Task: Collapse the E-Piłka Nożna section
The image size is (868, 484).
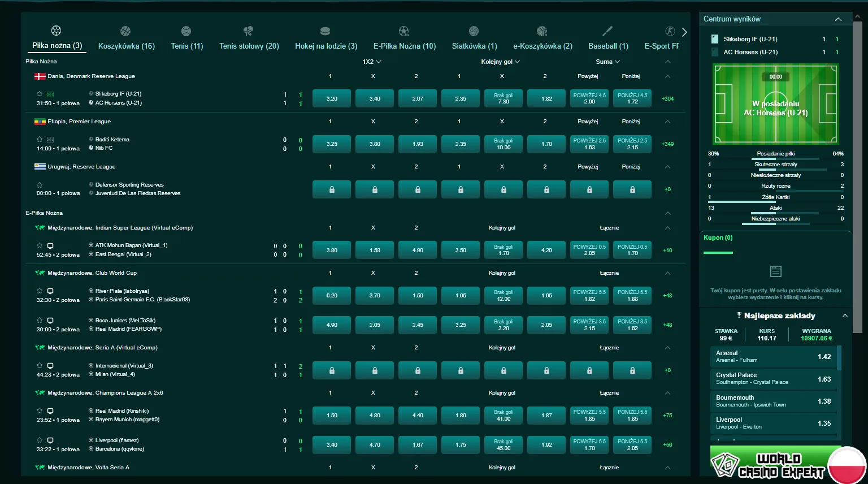Action: [x=667, y=213]
